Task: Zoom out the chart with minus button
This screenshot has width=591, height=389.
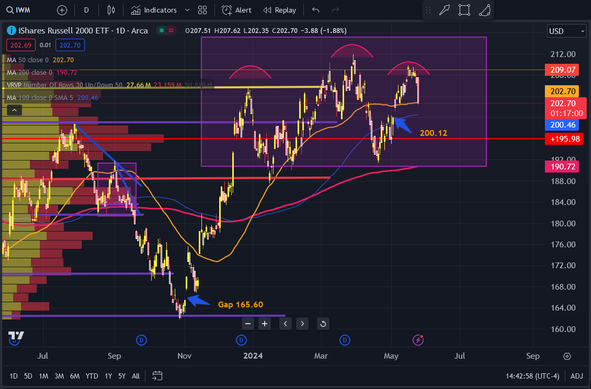Action: click(248, 323)
